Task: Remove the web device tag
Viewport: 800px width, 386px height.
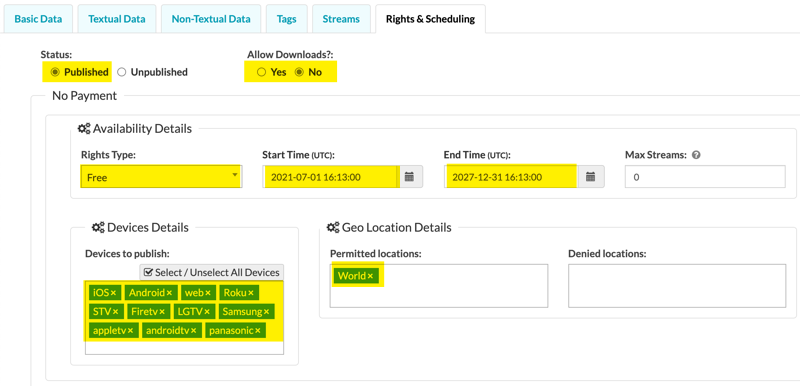Action: point(208,293)
